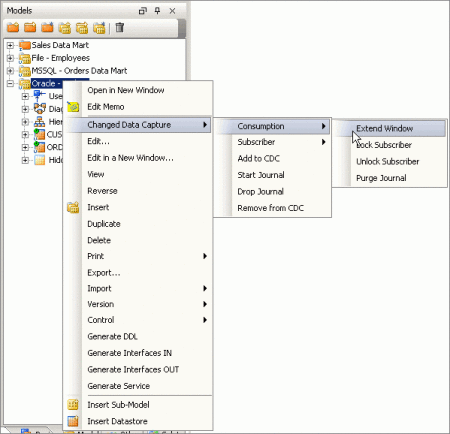Viewport: 450px width, 434px height.
Task: Click the Insert Sub-Model icon
Action: (x=73, y=405)
